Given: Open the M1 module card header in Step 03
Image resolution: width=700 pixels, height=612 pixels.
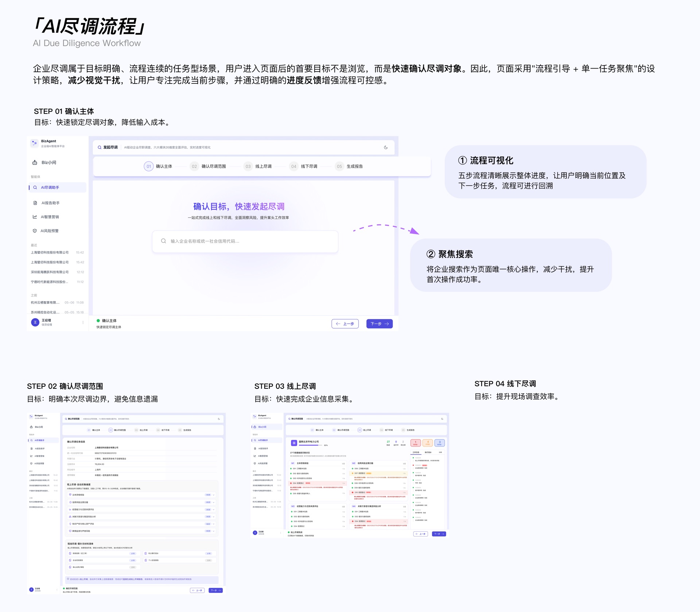Looking at the screenshot, I should point(318,463).
